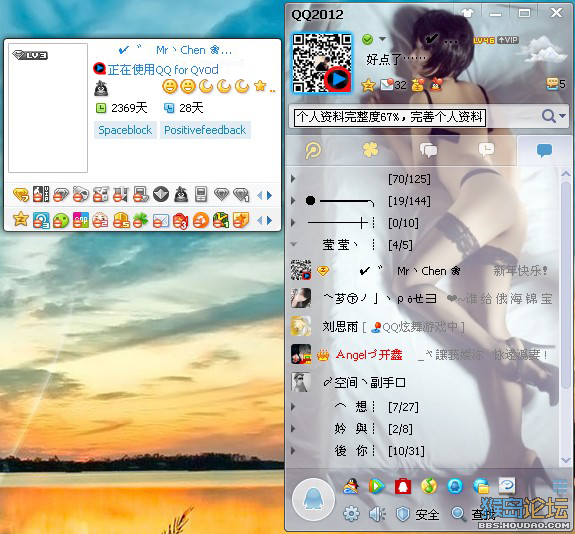Image resolution: width=575 pixels, height=534 pixels.
Task: Click the 正在使用QQ for Qvod link
Action: click(163, 69)
